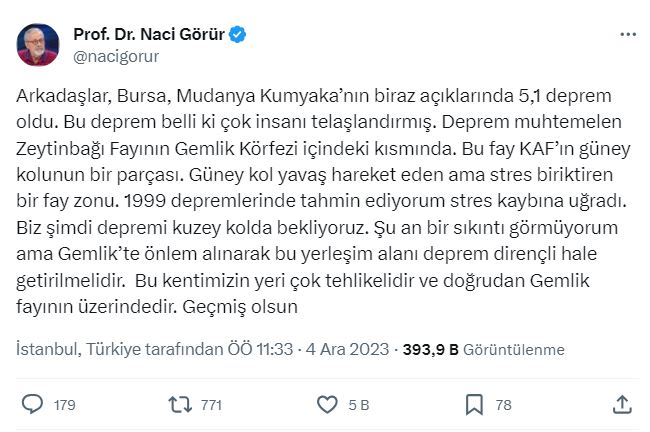This screenshot has height=432, width=650.
Task: Click the reply speech bubble icon
Action: click(32, 404)
